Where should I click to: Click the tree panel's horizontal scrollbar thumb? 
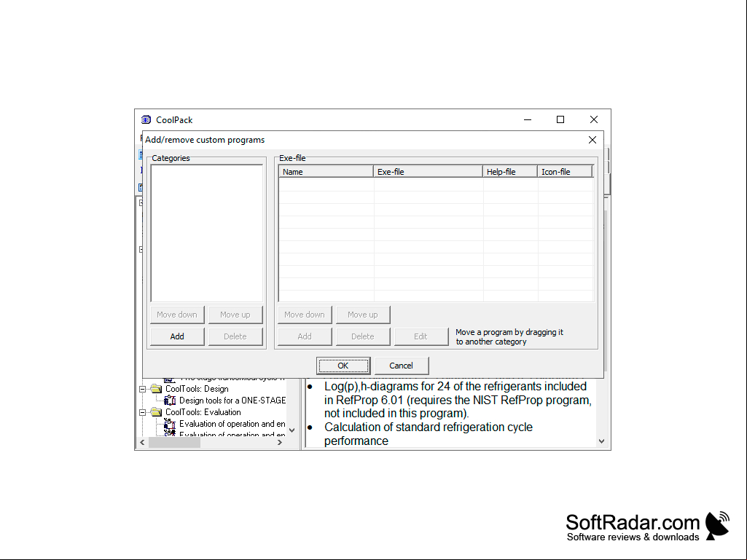[x=174, y=442]
